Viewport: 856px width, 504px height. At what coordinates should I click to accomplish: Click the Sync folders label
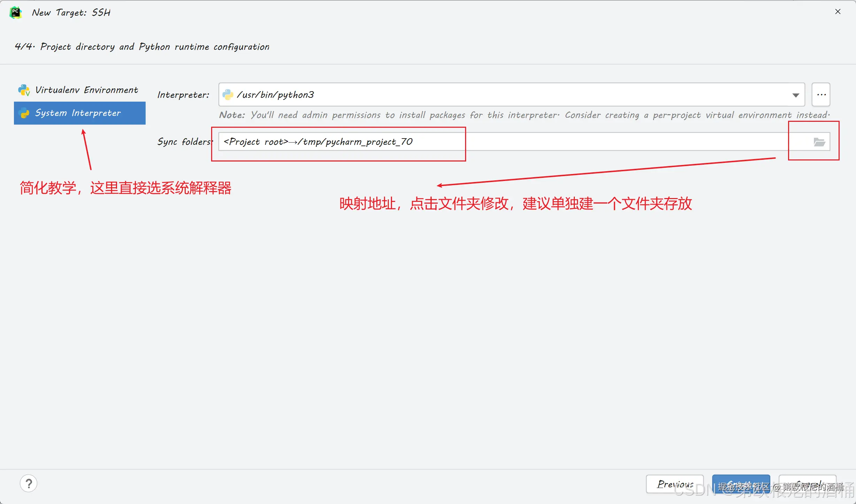(184, 142)
